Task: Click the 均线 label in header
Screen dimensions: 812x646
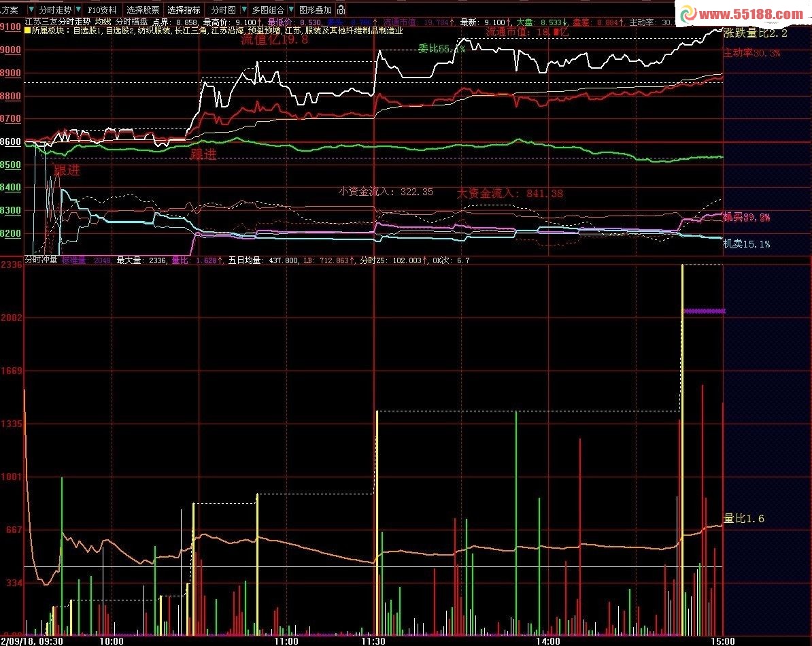Action: pos(103,22)
